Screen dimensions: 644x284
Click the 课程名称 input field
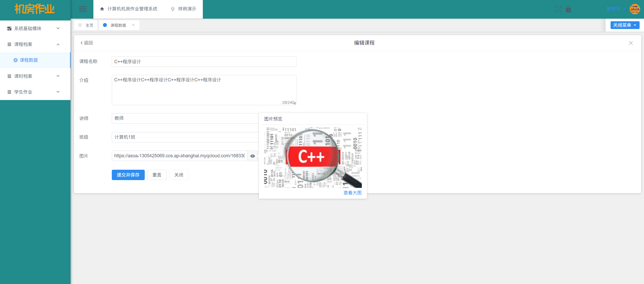coord(204,62)
